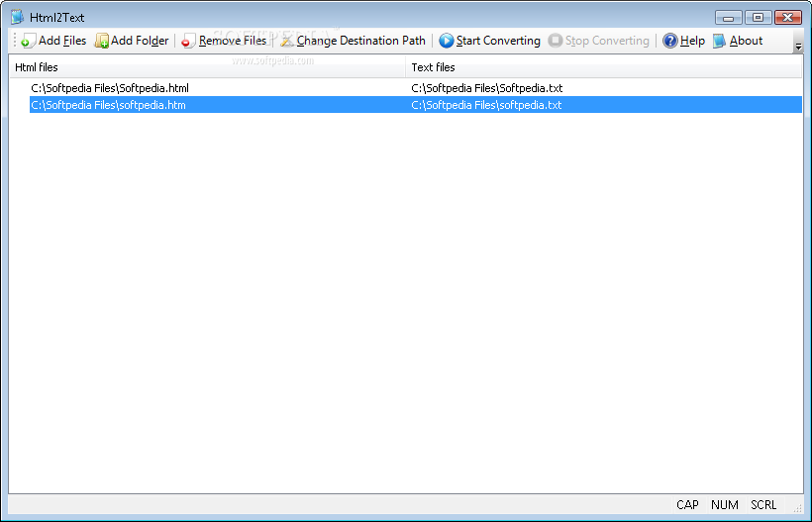Click the grayed Stop Converting icon
Viewport: 812px width, 522px height.
(x=556, y=41)
